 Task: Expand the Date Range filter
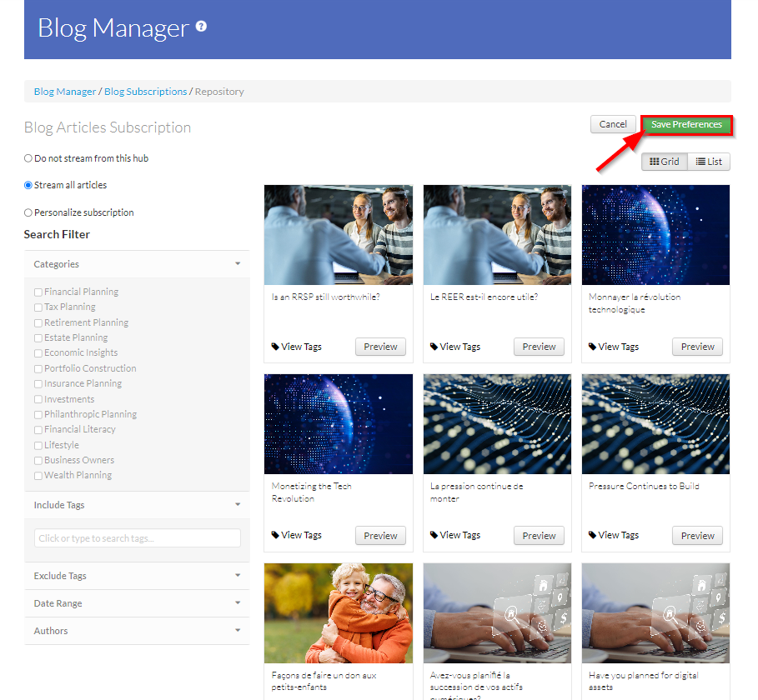click(x=137, y=603)
